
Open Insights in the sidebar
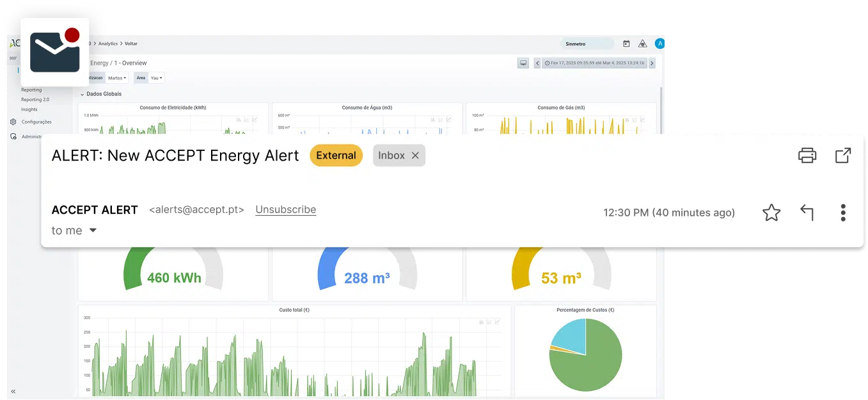29,109
